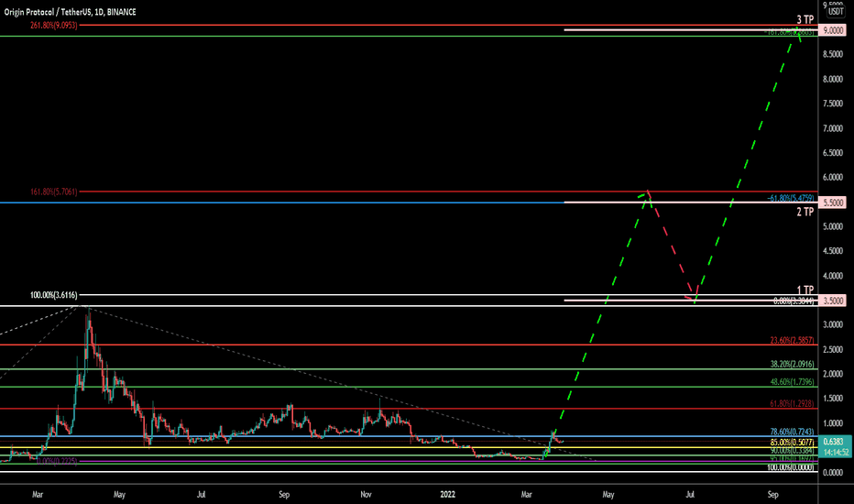The height and width of the screenshot is (504, 854).
Task: Click the 4.5000 price axis value
Action: 833,251
